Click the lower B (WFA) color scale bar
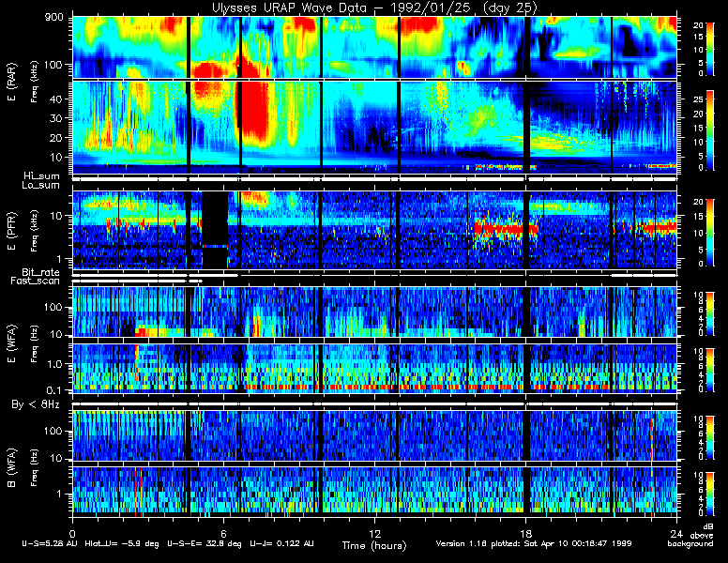 [x=710, y=495]
